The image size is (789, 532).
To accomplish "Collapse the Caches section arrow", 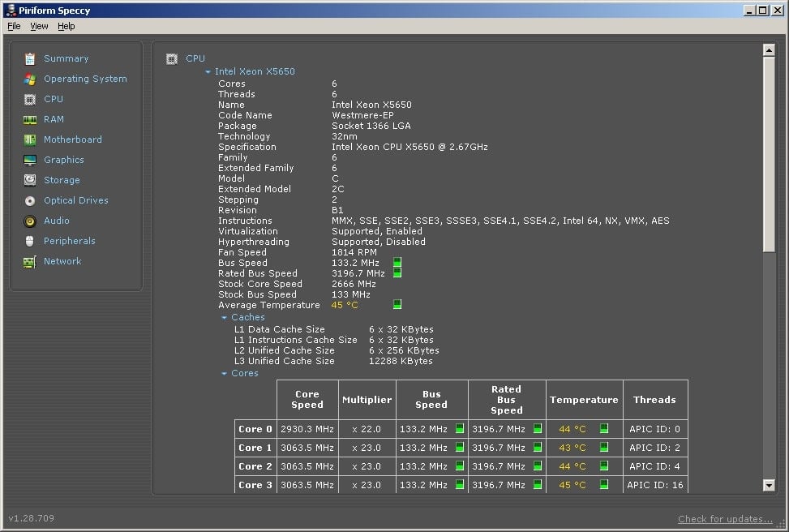I will (x=225, y=318).
